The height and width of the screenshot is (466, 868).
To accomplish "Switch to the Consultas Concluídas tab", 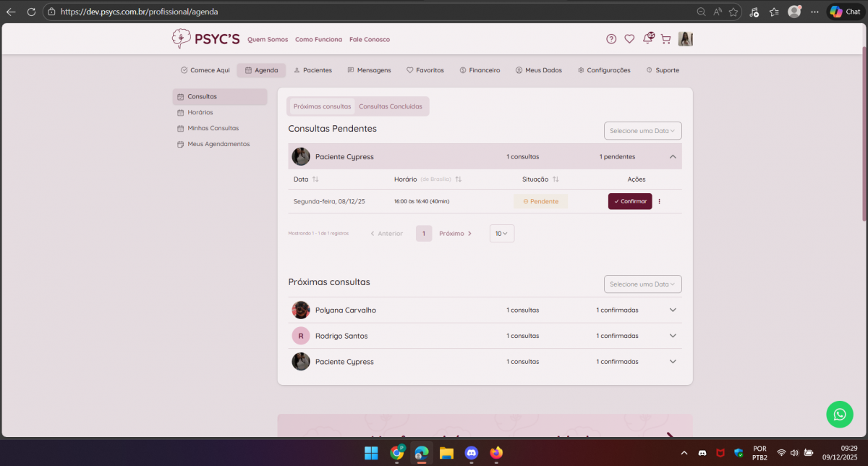I will pos(391,106).
